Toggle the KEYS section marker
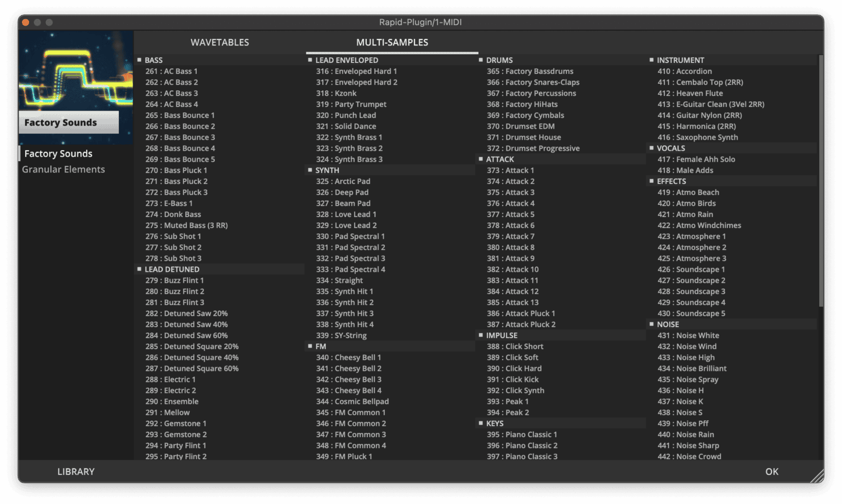 [x=481, y=423]
